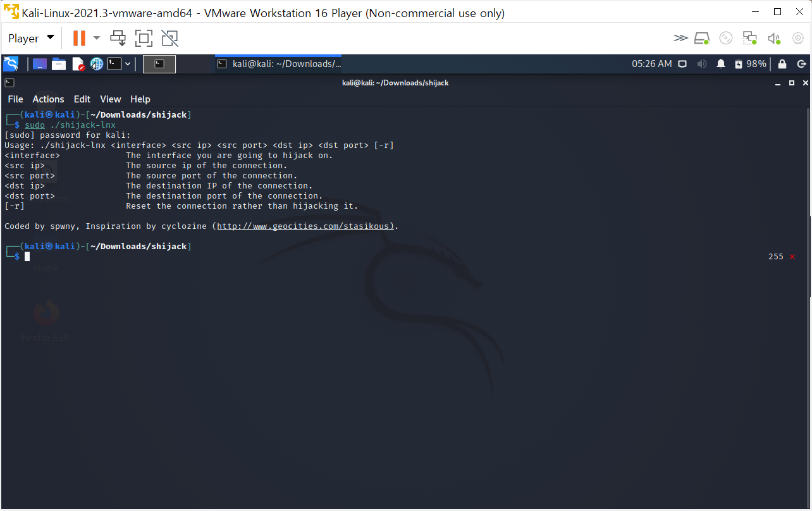Screen dimensions: 812x511
Task: Open the VMware webcam device icon
Action: point(798,39)
